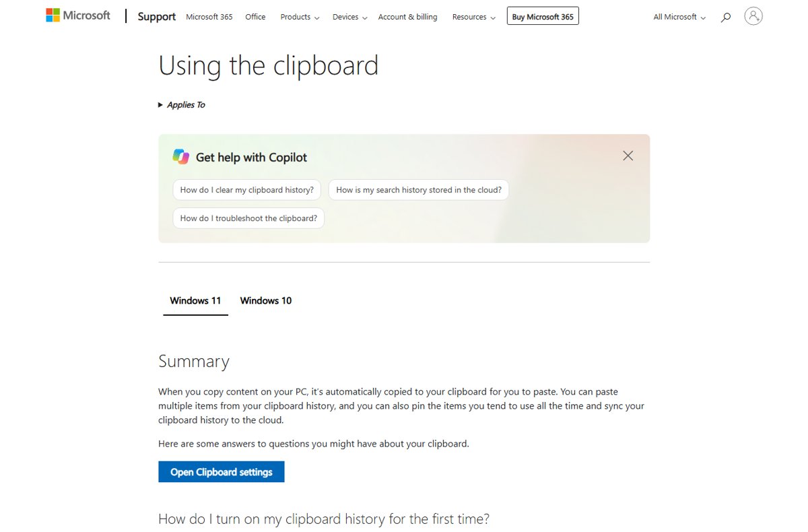The height and width of the screenshot is (532, 808).
Task: Click the 'Here are some answers' sentence
Action: click(x=314, y=444)
